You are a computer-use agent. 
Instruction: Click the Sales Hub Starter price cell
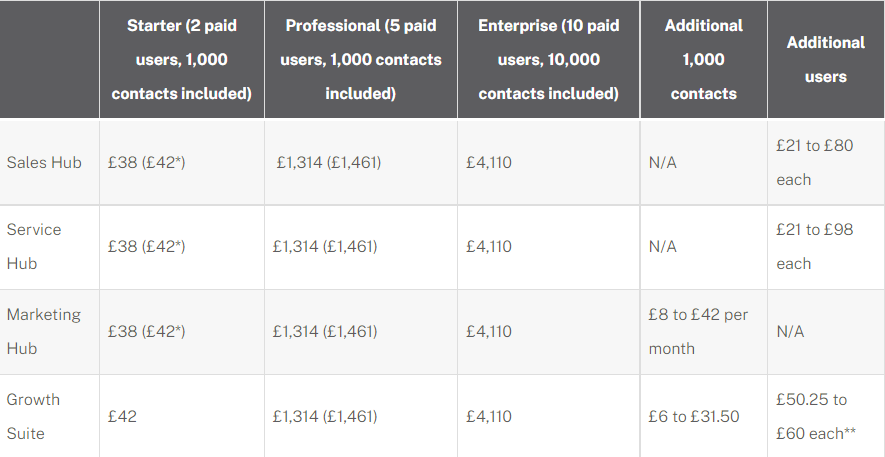coord(147,162)
